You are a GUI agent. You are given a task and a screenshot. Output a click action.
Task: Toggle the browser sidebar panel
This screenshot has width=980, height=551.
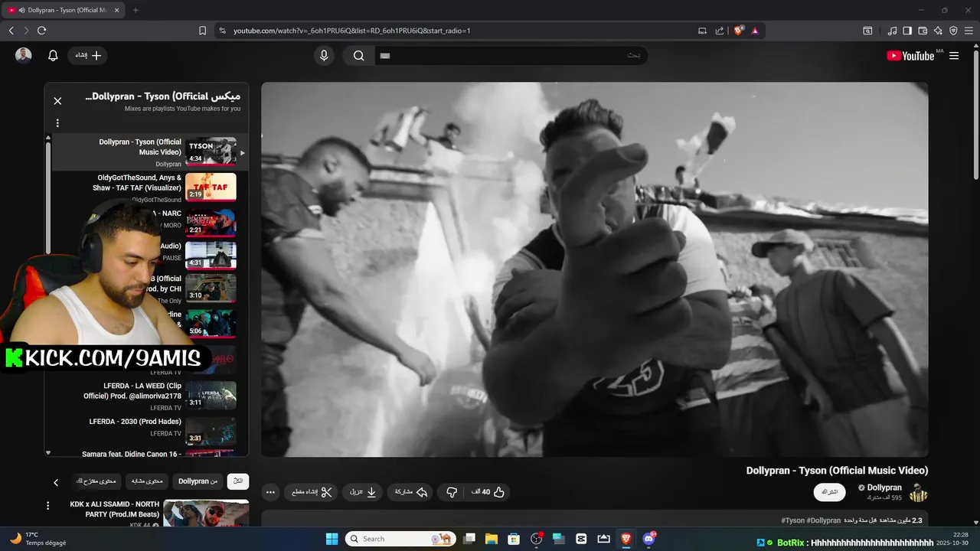point(907,31)
